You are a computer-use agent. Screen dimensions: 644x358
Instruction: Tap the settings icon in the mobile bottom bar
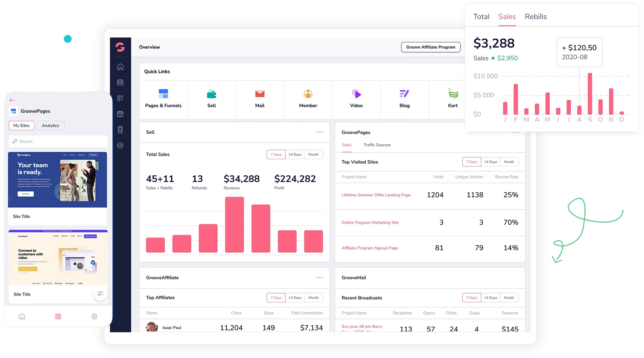click(x=94, y=316)
